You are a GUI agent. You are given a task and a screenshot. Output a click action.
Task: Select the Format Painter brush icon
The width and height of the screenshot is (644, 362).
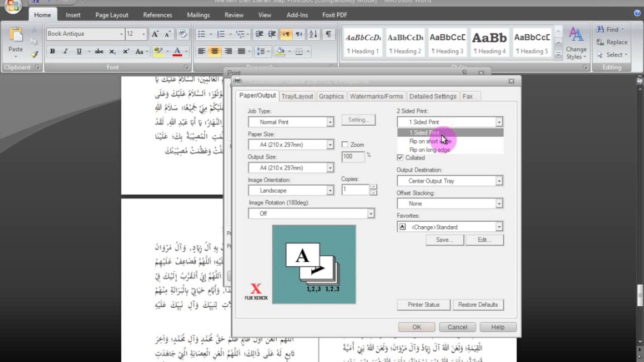click(34, 54)
